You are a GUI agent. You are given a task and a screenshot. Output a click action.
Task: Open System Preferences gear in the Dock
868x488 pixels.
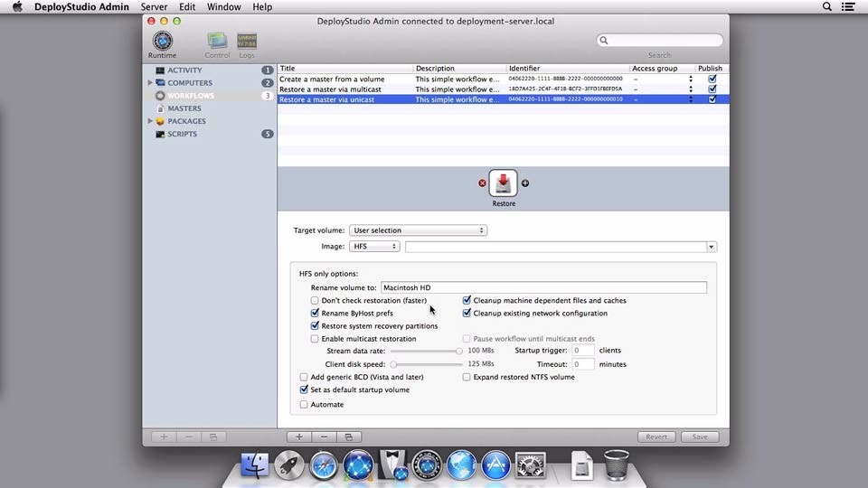[530, 465]
